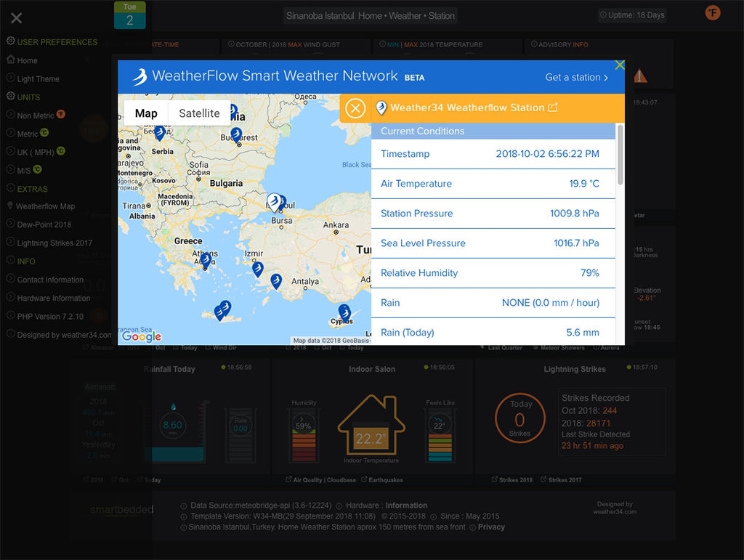Click the Google logo on the map

click(142, 336)
